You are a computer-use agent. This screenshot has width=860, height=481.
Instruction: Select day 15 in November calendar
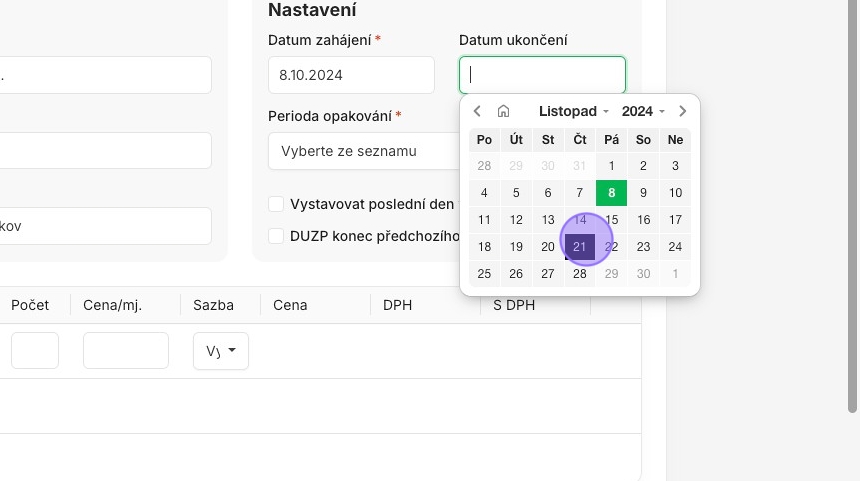pos(611,220)
